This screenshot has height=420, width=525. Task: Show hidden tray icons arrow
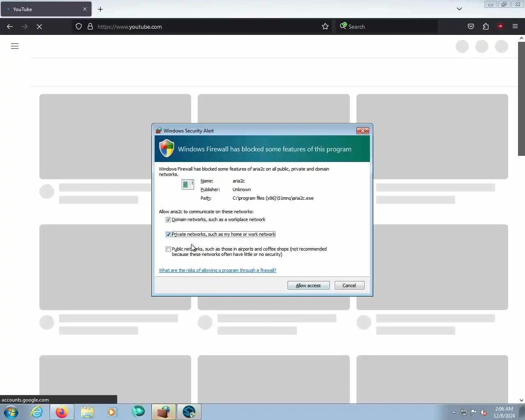coord(454,412)
